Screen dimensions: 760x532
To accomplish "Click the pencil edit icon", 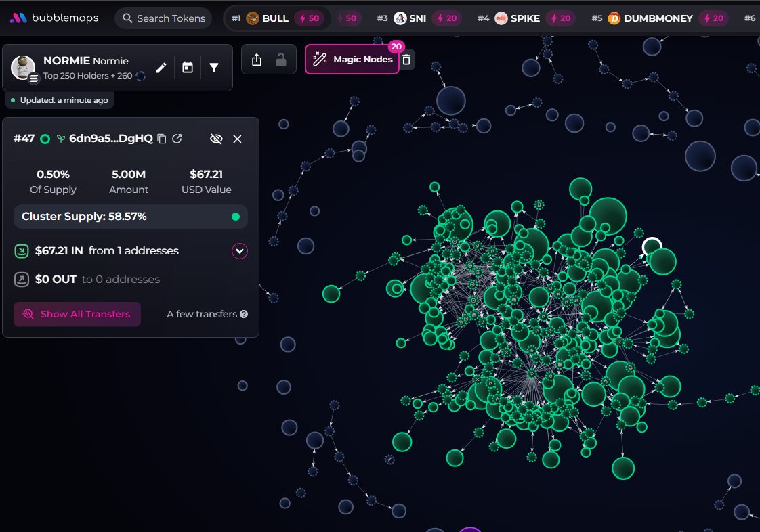I will [x=161, y=68].
